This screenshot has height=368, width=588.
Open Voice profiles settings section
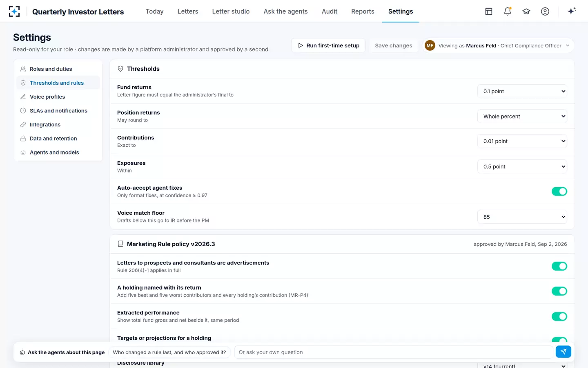[58, 97]
